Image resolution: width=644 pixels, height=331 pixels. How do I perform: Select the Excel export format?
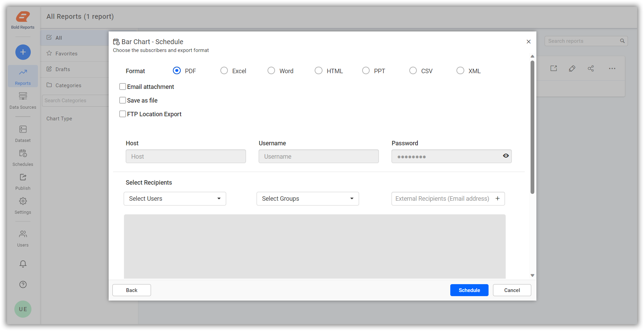pyautogui.click(x=224, y=70)
